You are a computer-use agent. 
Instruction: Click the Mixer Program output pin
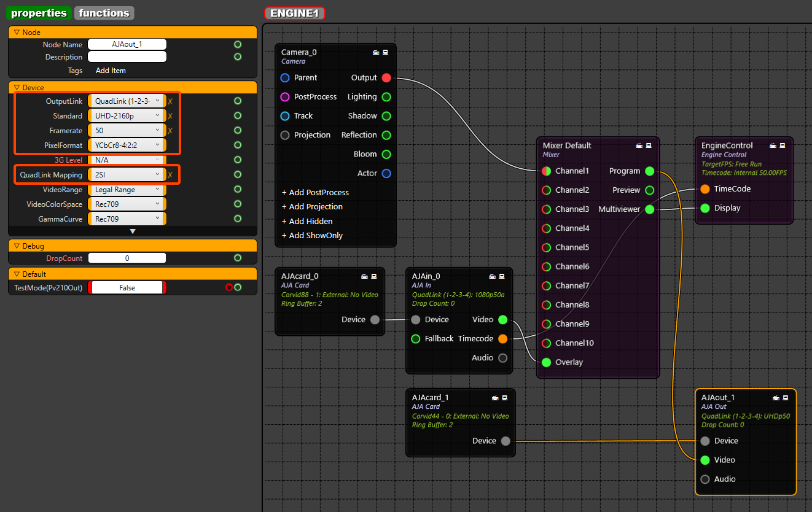pos(650,171)
